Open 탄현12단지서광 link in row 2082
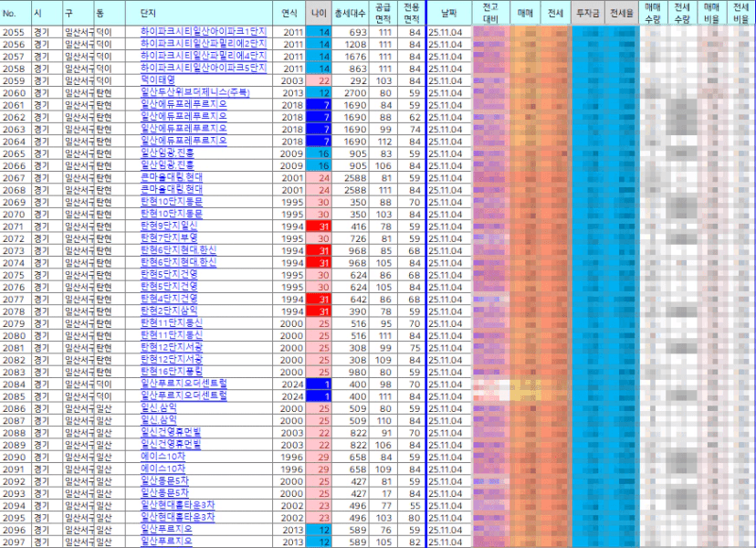The image size is (756, 548). point(172,359)
